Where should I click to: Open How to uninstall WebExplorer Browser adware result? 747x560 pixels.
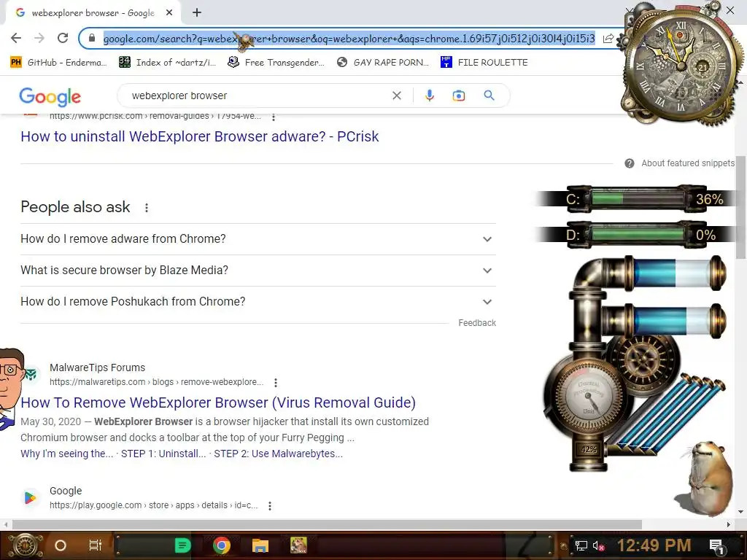point(200,136)
